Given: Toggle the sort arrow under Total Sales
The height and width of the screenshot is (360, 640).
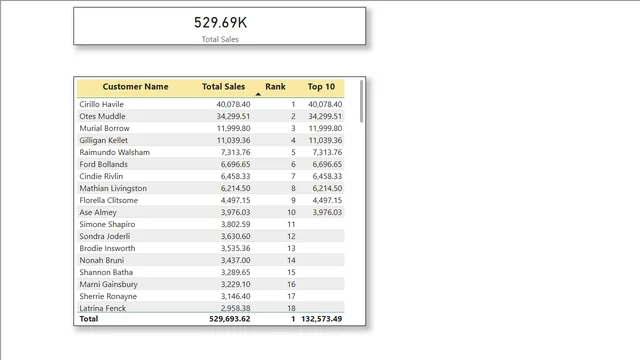Looking at the screenshot, I should [x=258, y=94].
